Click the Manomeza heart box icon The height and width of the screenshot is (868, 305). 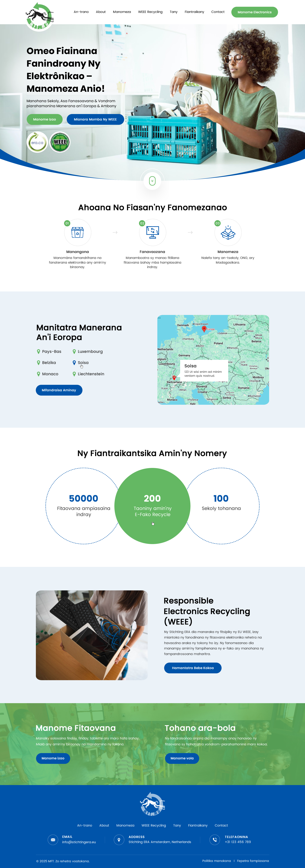click(228, 233)
